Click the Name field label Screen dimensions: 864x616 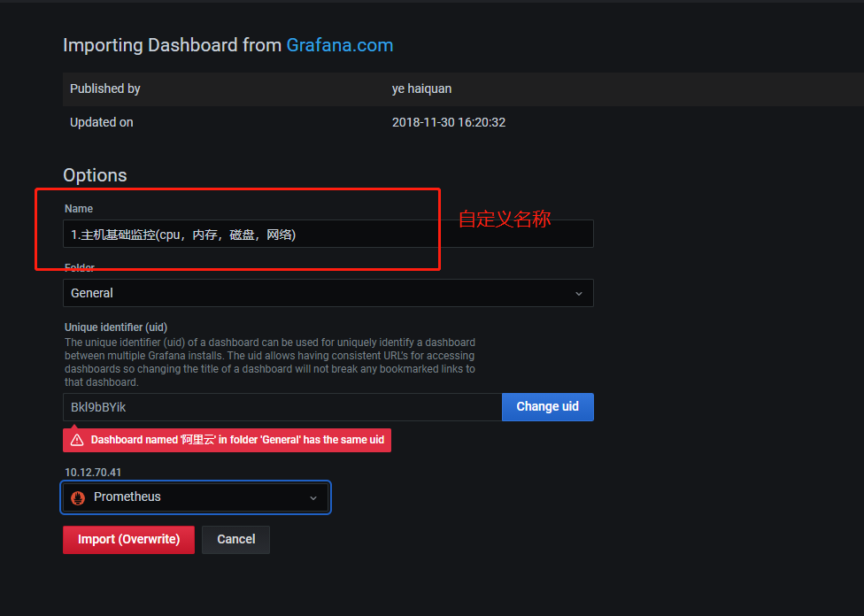coord(79,209)
